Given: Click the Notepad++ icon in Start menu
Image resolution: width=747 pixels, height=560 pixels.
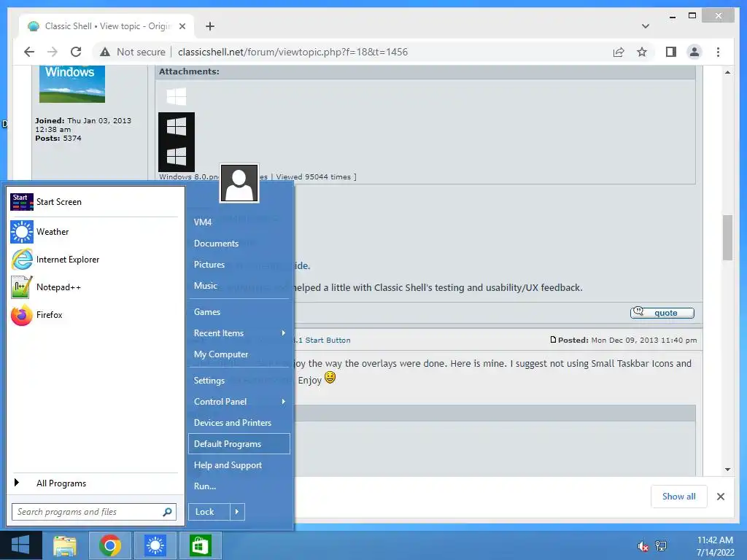Looking at the screenshot, I should pyautogui.click(x=22, y=287).
